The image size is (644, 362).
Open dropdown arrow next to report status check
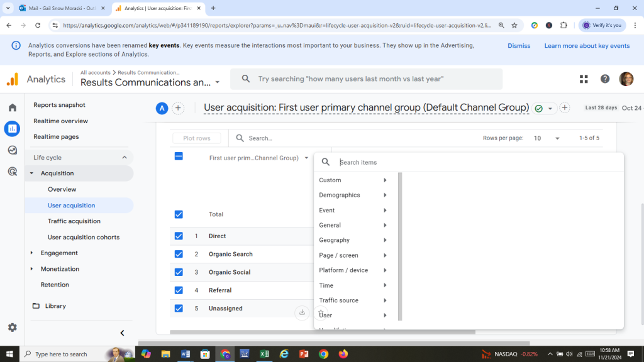pyautogui.click(x=550, y=109)
